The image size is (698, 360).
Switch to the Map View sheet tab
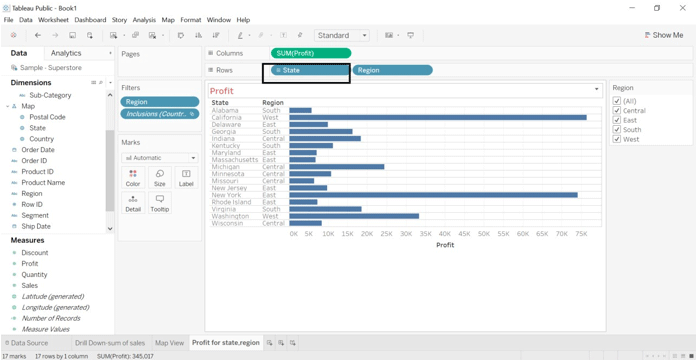[169, 343]
